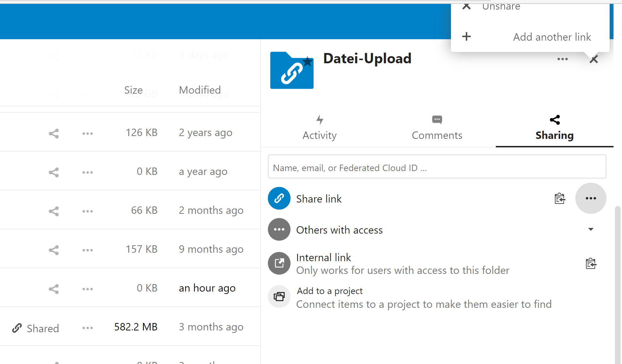Open actions menu for 66 KB row

[88, 211]
